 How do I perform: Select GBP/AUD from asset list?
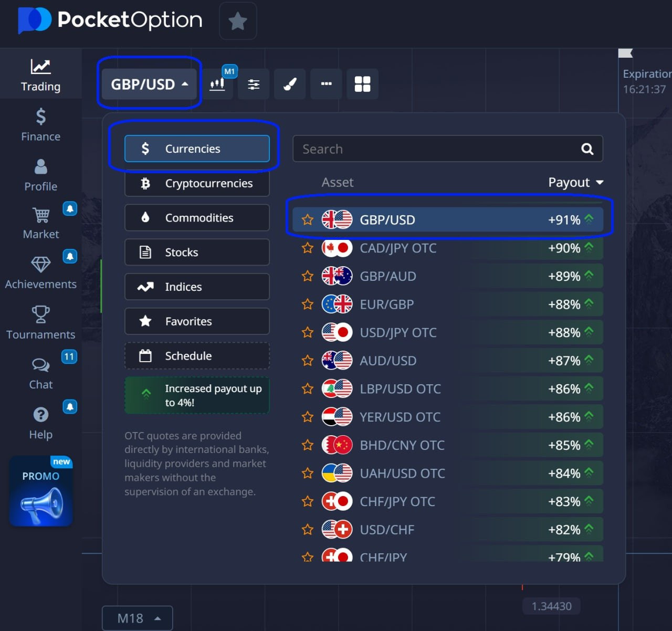(x=448, y=276)
